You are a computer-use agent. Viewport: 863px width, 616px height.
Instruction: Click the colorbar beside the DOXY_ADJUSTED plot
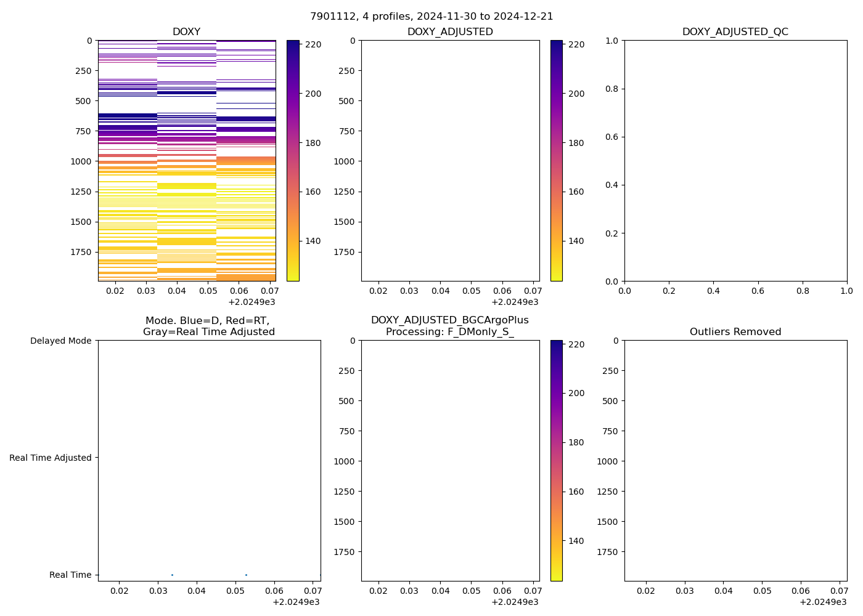(x=556, y=160)
